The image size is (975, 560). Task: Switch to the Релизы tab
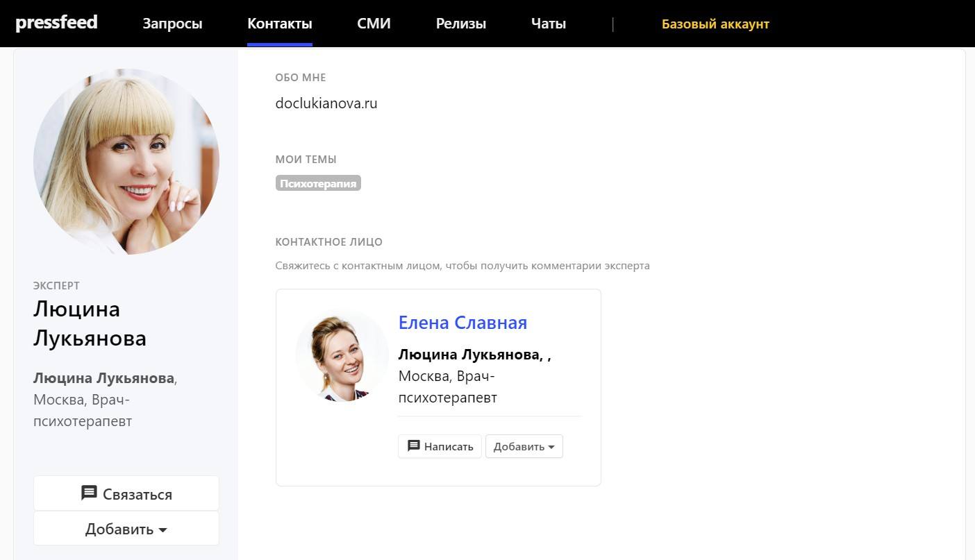click(460, 24)
